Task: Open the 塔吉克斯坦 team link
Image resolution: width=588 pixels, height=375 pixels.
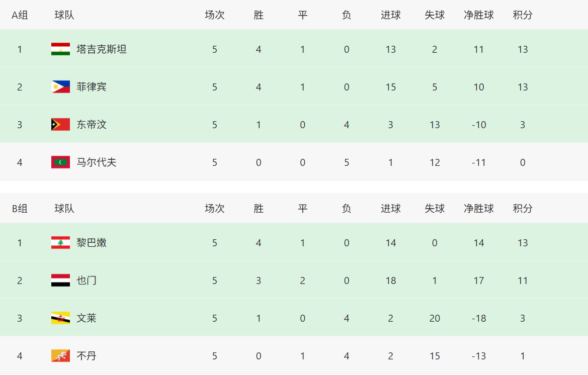Action: click(101, 49)
